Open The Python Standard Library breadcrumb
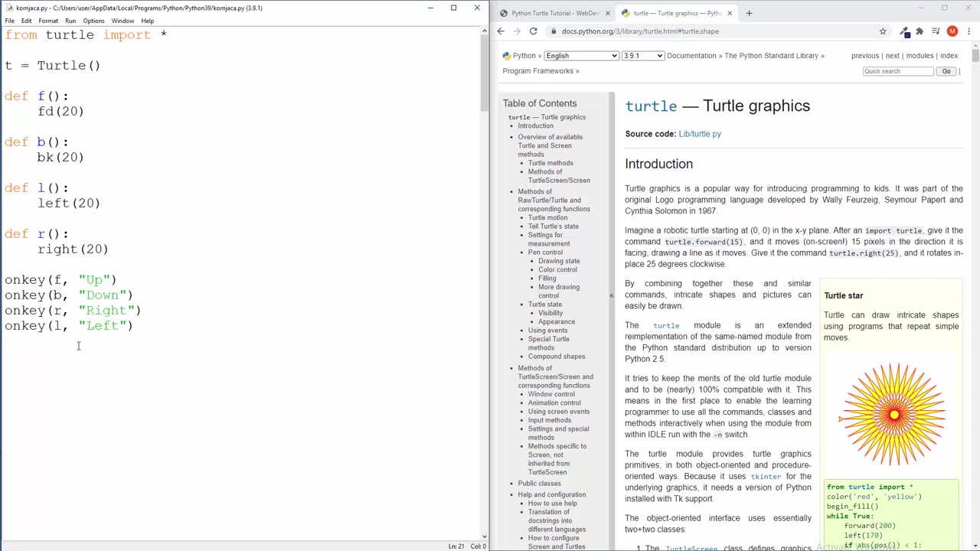 coord(771,56)
